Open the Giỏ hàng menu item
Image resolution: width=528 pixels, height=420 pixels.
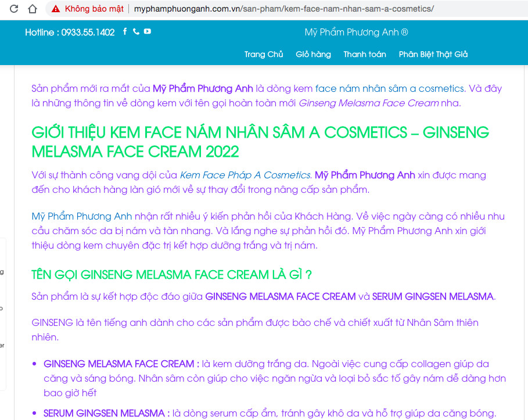(313, 54)
